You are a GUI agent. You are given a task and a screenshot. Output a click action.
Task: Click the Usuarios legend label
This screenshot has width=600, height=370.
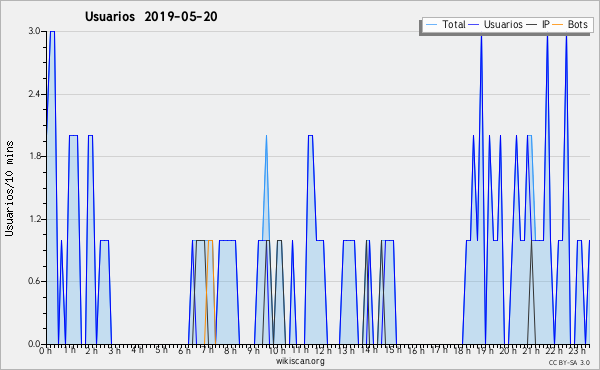(503, 24)
